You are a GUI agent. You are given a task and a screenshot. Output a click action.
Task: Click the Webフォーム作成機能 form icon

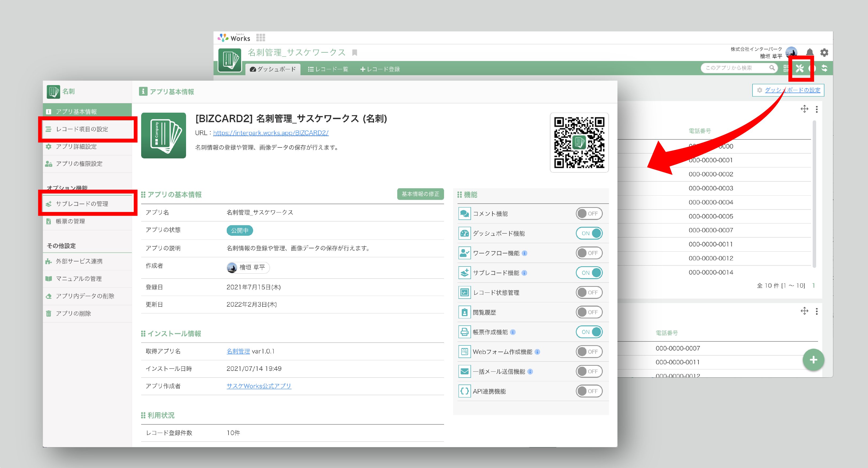pyautogui.click(x=464, y=352)
